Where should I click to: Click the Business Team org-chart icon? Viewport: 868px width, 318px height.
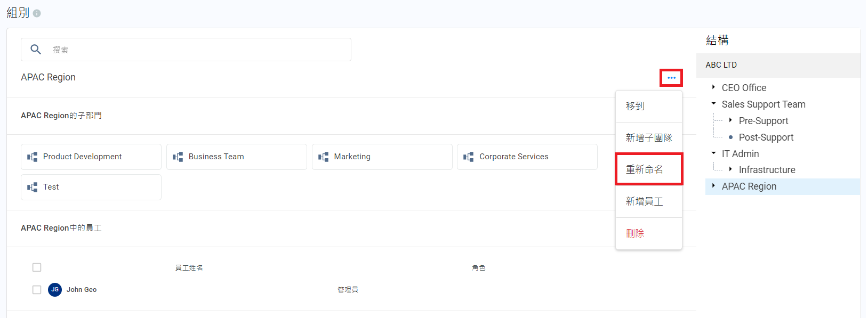[x=178, y=157]
